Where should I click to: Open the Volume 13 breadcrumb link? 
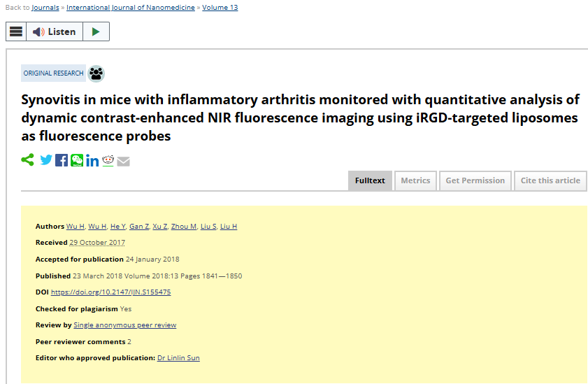220,8
